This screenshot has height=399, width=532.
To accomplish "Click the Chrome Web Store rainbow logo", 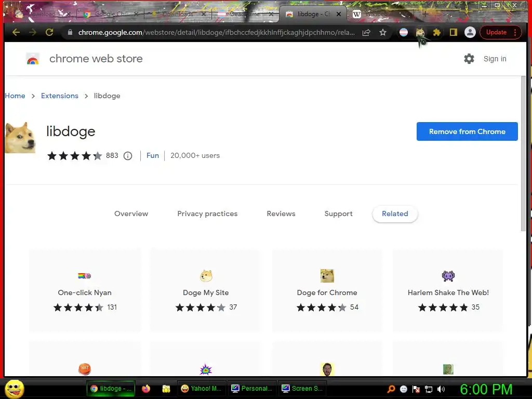I will tap(33, 59).
